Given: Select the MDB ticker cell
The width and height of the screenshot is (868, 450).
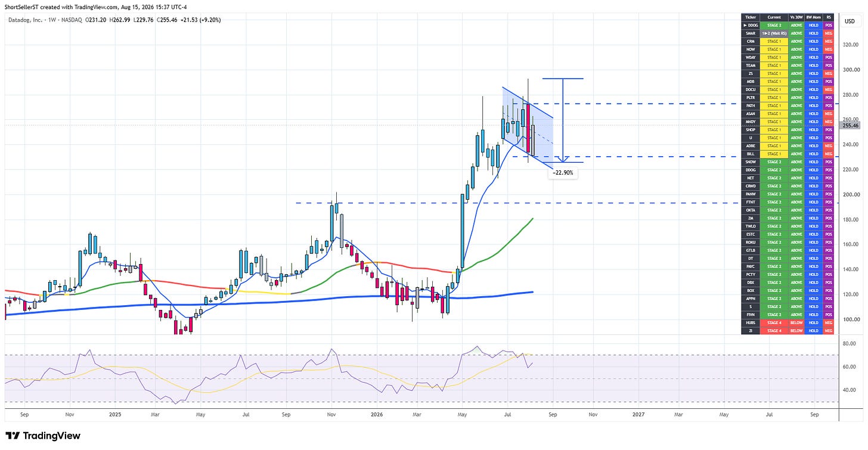Looking at the screenshot, I should click(x=751, y=82).
